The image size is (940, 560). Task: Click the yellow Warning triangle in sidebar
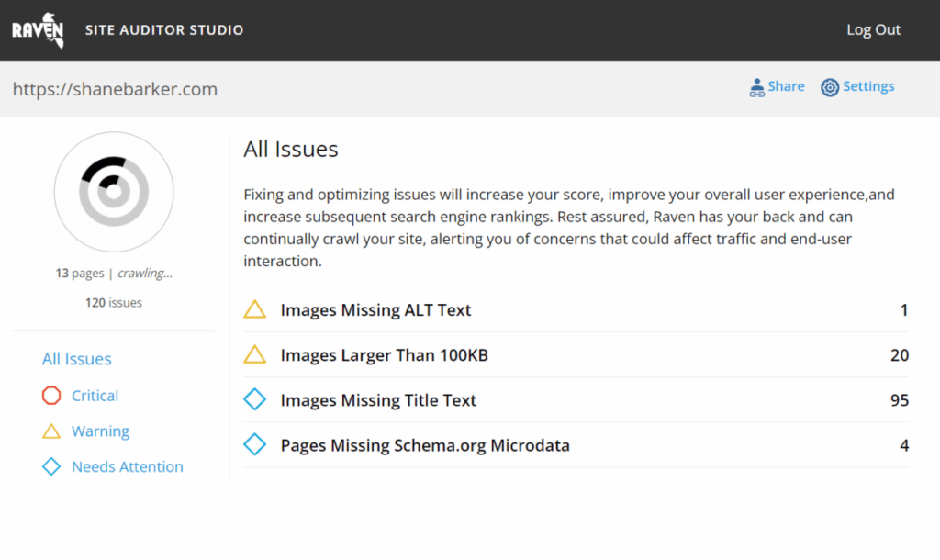coord(51,431)
